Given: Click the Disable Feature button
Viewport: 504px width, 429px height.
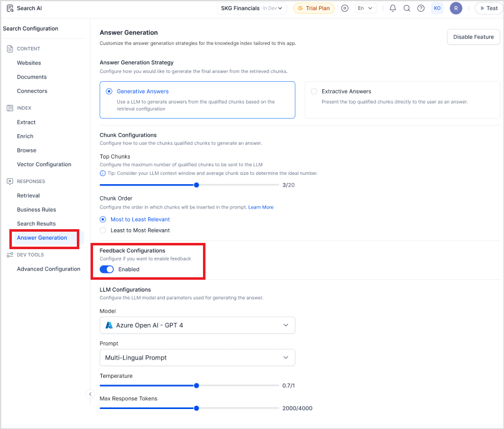Looking at the screenshot, I should [x=473, y=37].
